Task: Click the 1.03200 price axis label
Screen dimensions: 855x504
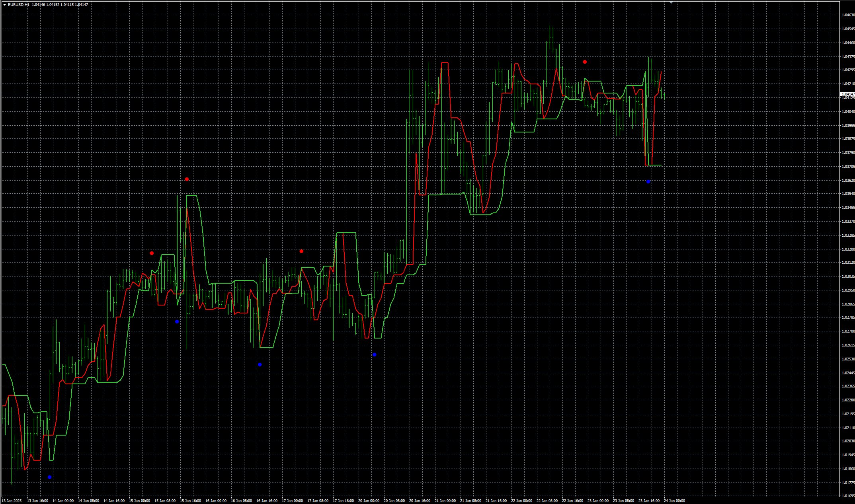Action: point(848,249)
